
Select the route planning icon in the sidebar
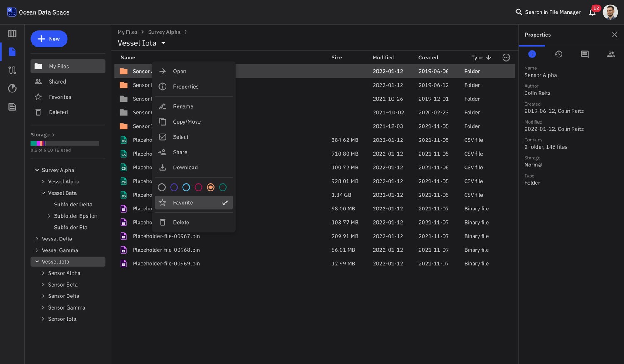pyautogui.click(x=12, y=70)
